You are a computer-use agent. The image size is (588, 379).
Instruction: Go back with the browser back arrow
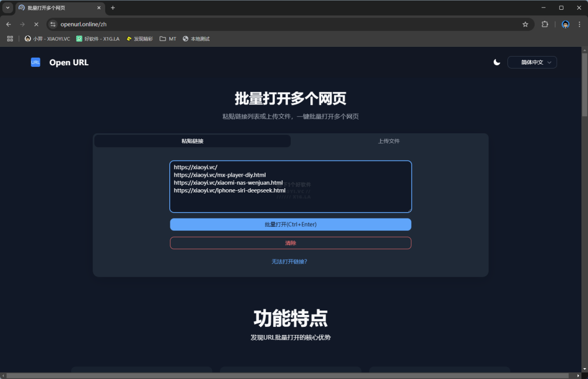click(x=9, y=24)
